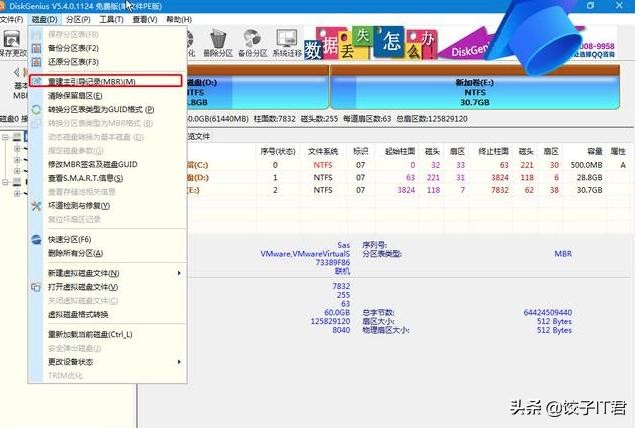Expand the 新建虚拟磁盘文件 submenu arrow
Screen dimensions: 639x428
[179, 273]
